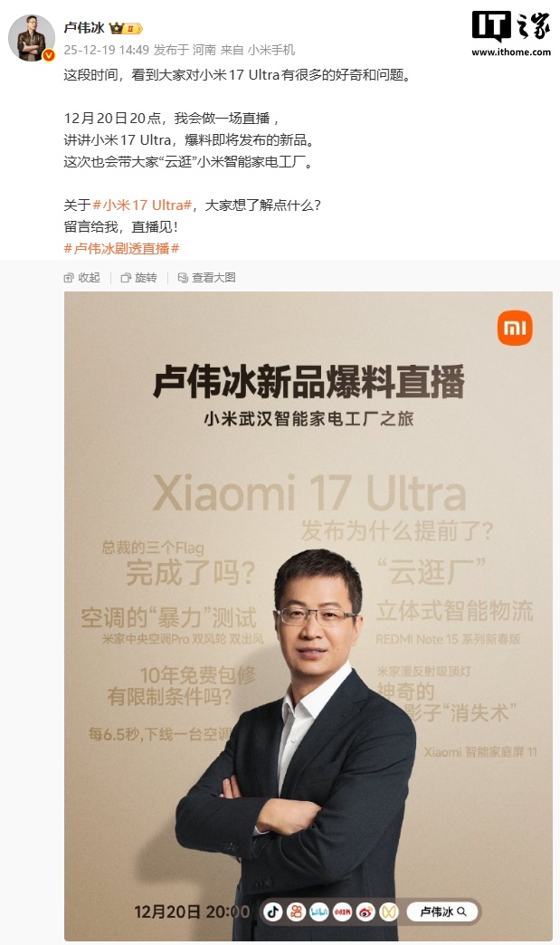Select the 卢伟冰 search pill on the poster
The image size is (560, 945).
point(442,912)
